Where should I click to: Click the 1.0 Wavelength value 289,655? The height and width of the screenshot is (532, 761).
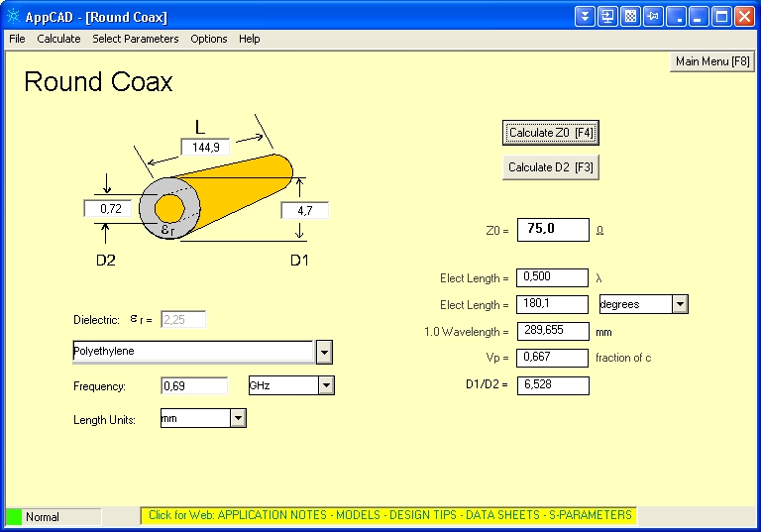pyautogui.click(x=553, y=331)
